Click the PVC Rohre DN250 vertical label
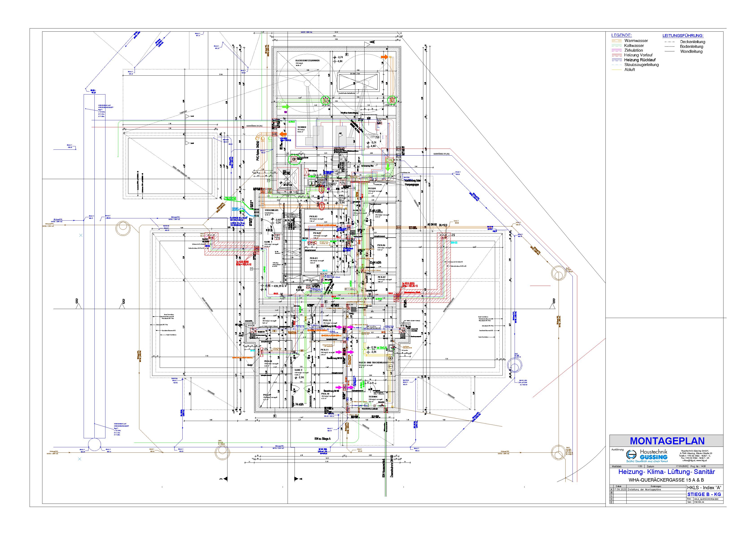The height and width of the screenshot is (535, 756). pos(258,151)
